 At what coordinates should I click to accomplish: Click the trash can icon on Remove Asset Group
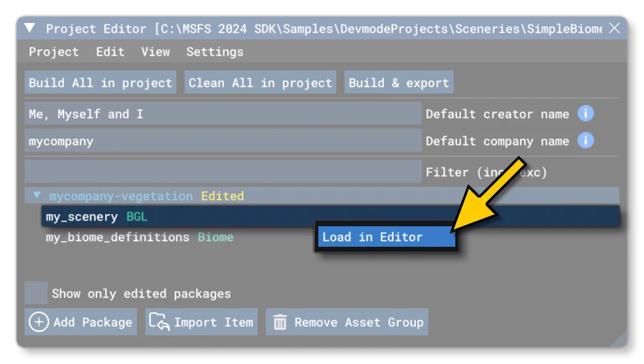(280, 322)
